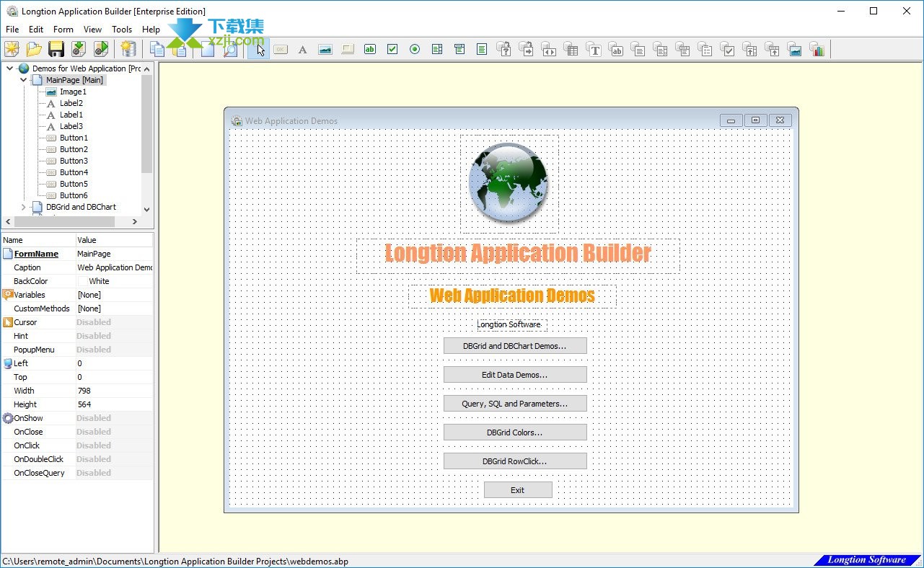Select Button6 in the component tree
The width and height of the screenshot is (924, 568).
(74, 195)
